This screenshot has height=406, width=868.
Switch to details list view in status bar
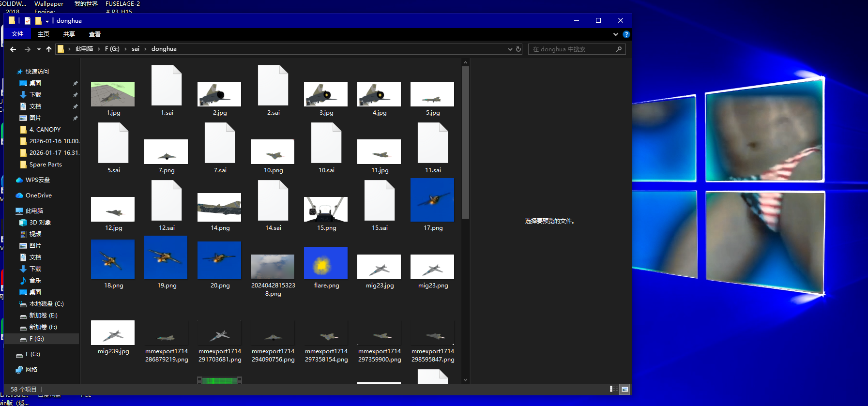pyautogui.click(x=613, y=389)
